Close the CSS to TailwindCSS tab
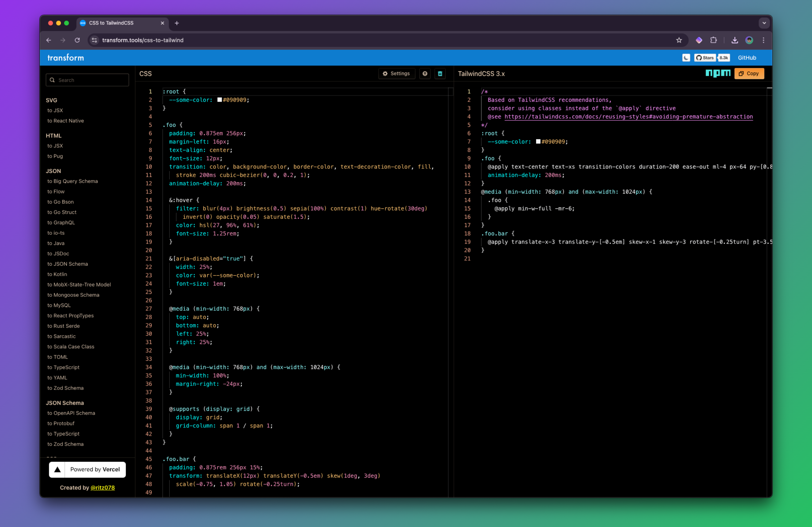The image size is (812, 527). pyautogui.click(x=162, y=23)
